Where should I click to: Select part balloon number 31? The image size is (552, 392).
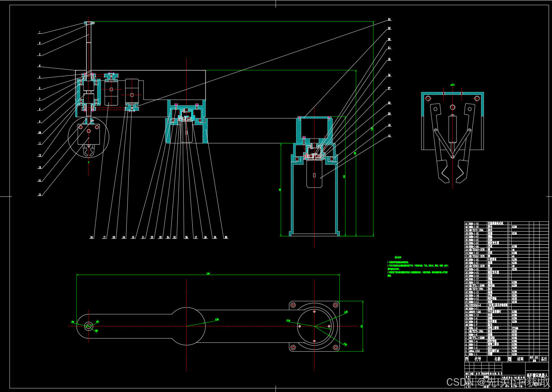pyautogui.click(x=389, y=19)
